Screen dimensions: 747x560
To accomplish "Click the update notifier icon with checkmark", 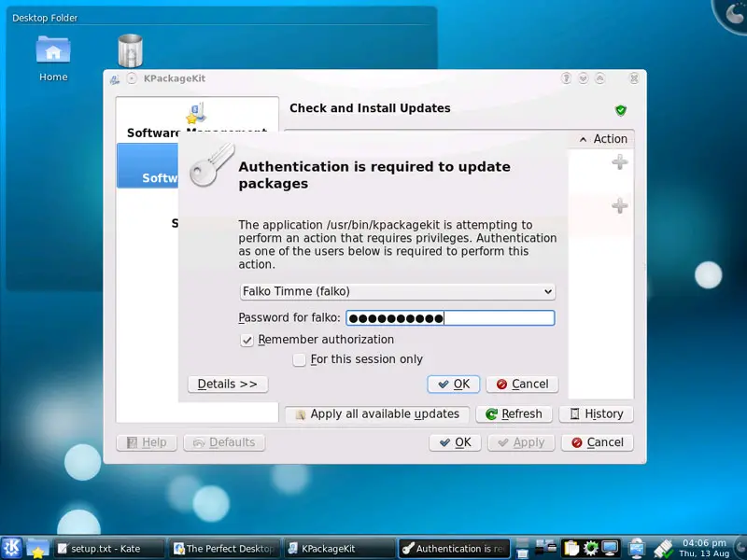I will (663, 549).
